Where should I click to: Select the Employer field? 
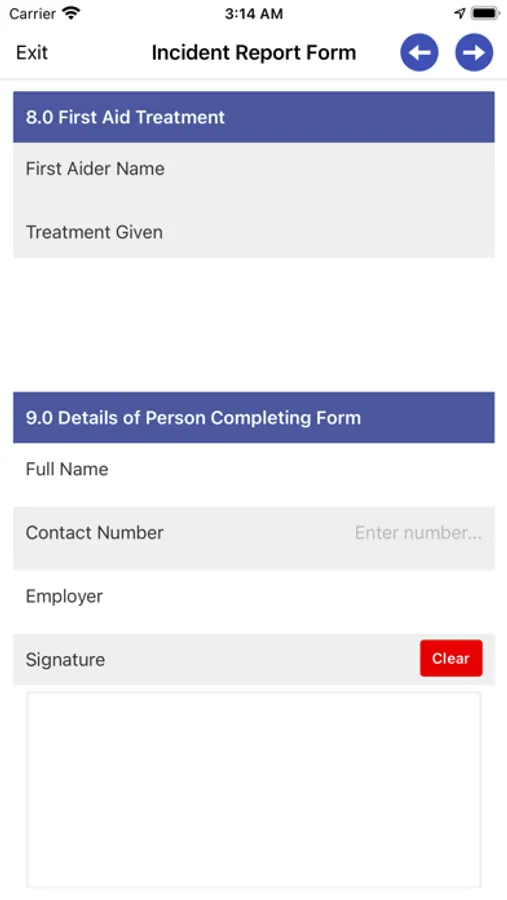[x=254, y=596]
